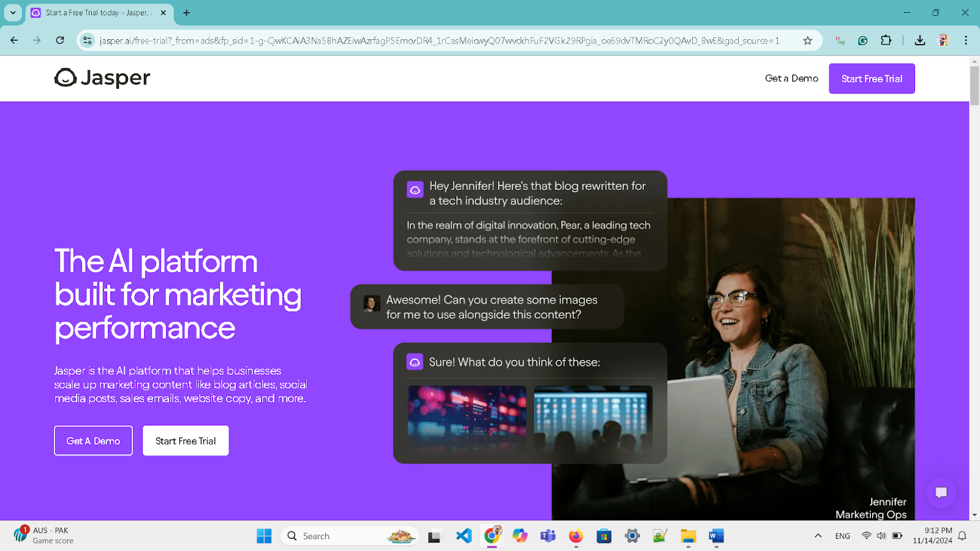
Task: Open volume speaker tray icon
Action: (x=881, y=536)
